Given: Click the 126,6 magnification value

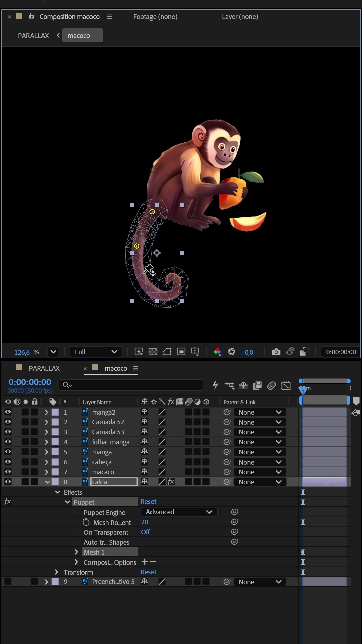Looking at the screenshot, I should [22, 352].
